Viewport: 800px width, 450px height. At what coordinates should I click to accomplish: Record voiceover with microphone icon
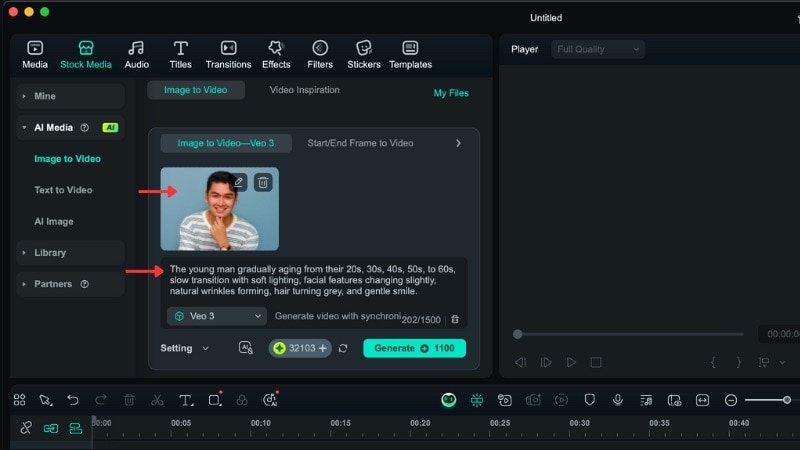point(617,400)
